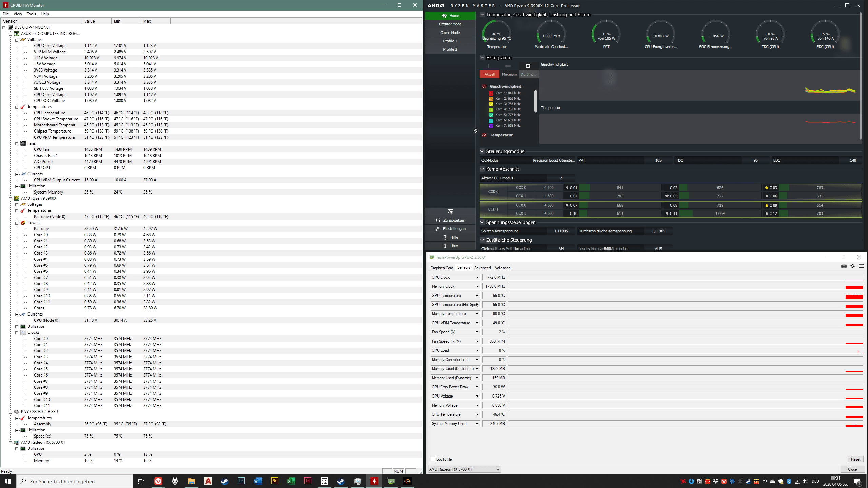Uncheck Kern 7 in histogram legend
The width and height of the screenshot is (868, 488).
point(491,126)
